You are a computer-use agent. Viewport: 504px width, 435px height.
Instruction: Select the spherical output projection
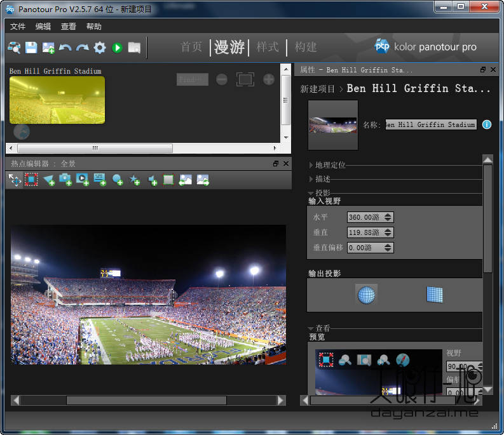pos(366,294)
